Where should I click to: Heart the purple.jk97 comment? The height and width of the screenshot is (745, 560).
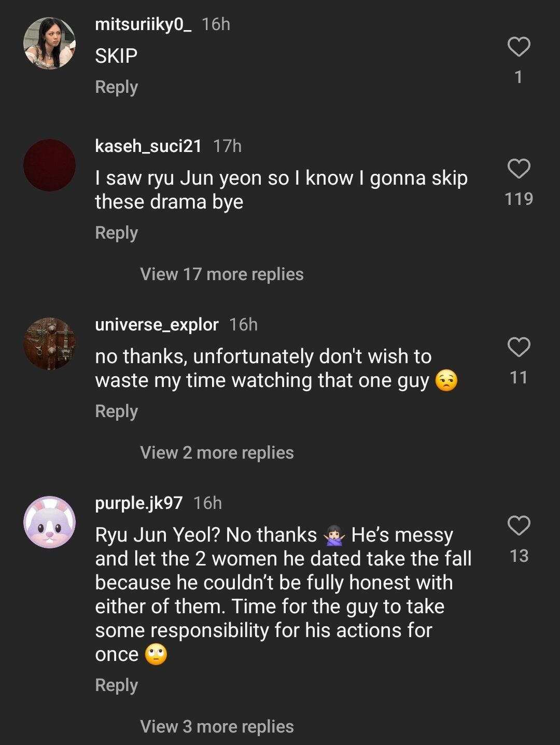pos(519,526)
